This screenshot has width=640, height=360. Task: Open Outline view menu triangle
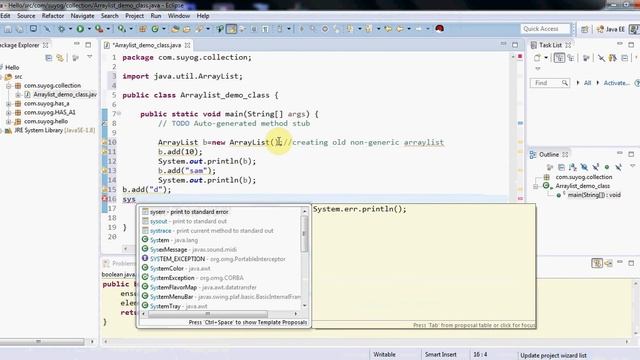(632, 166)
